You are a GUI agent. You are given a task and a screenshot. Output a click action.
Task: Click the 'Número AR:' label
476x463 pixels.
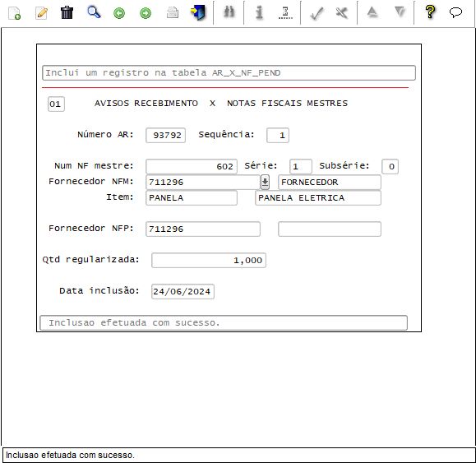[106, 135]
